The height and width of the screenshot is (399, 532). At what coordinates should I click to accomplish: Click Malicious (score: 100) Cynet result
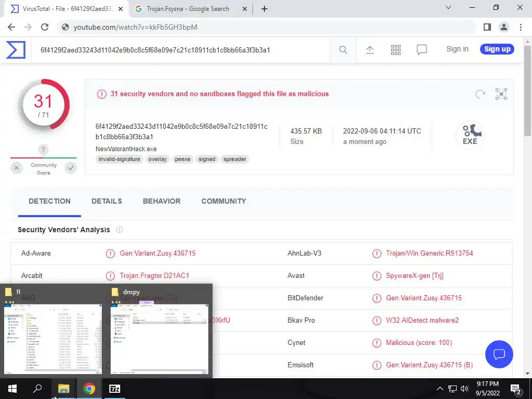419,343
